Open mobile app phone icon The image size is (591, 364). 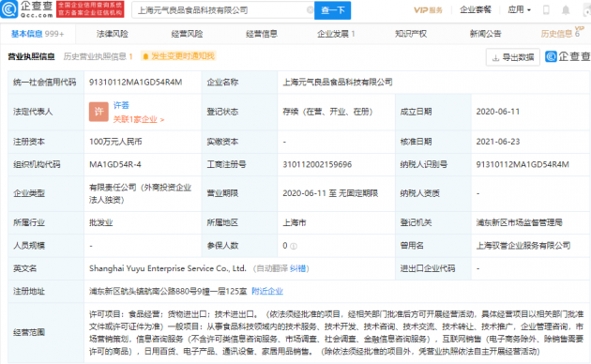point(546,9)
